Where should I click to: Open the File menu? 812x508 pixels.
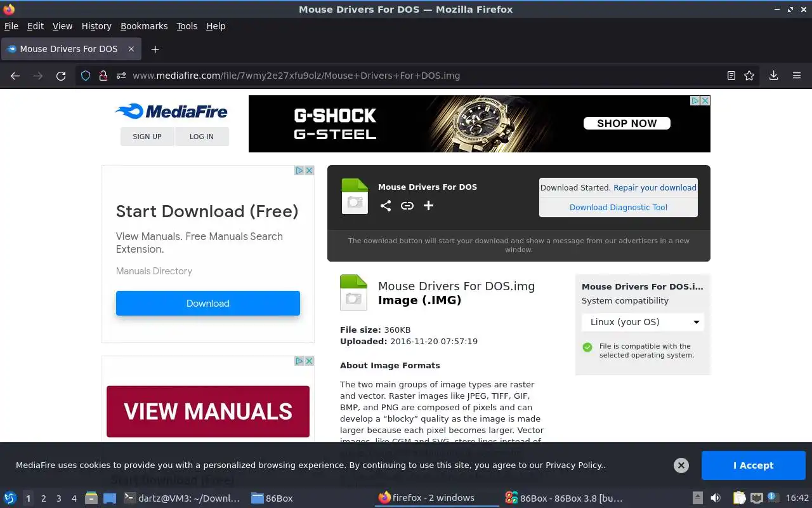coord(11,26)
